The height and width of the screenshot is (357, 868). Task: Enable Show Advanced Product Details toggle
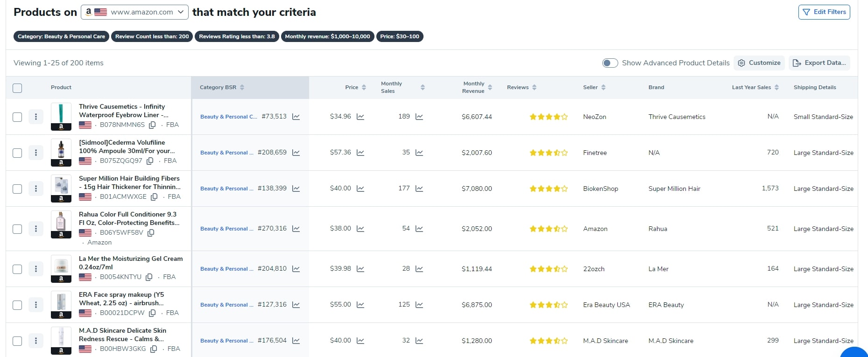[610, 63]
